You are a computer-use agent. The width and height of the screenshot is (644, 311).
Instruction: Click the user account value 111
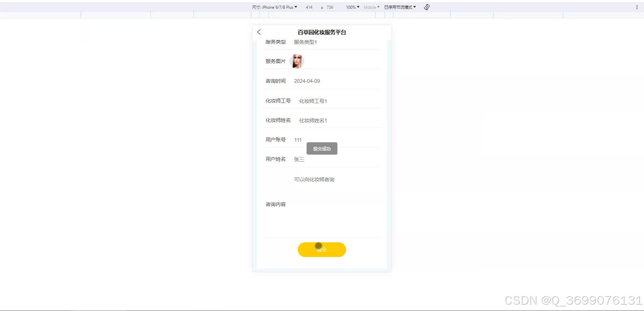pos(298,140)
